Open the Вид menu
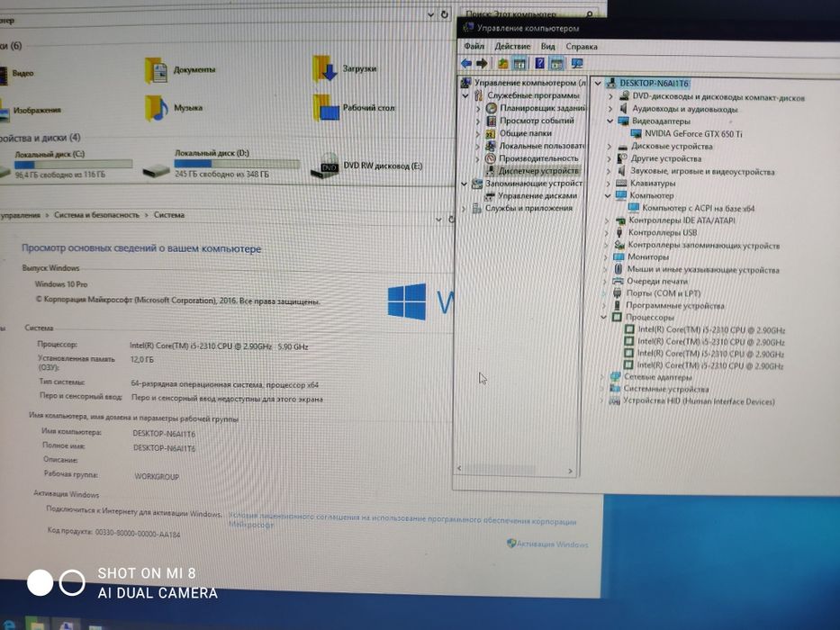Viewport: 840px width, 630px height. pos(547,46)
